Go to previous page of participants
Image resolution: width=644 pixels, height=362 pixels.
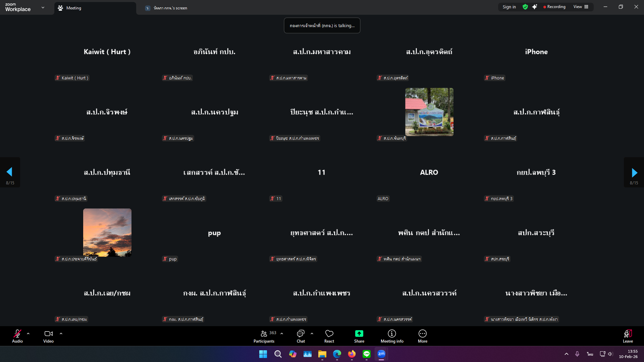click(x=9, y=172)
